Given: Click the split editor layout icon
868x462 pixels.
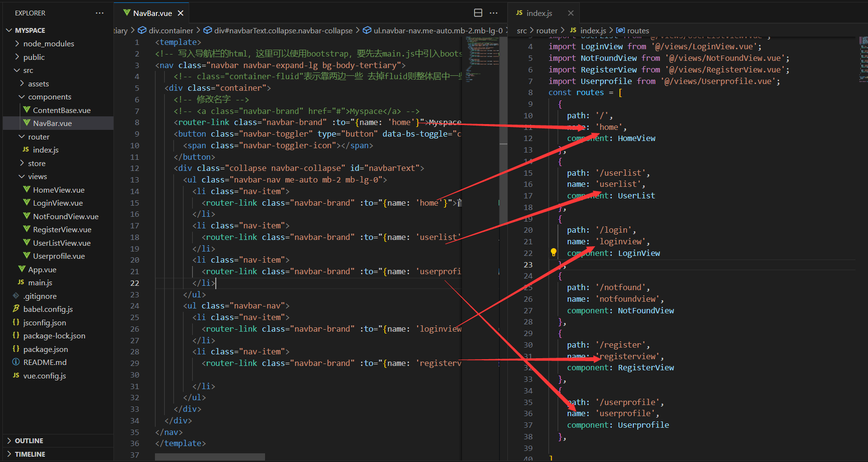Looking at the screenshot, I should click(478, 13).
